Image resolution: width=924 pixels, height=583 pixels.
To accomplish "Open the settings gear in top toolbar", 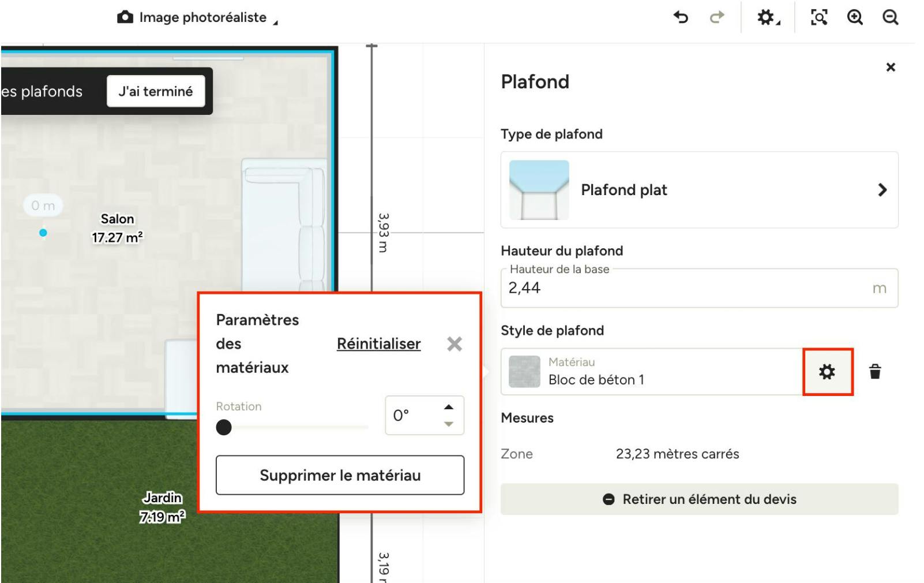I will (767, 18).
